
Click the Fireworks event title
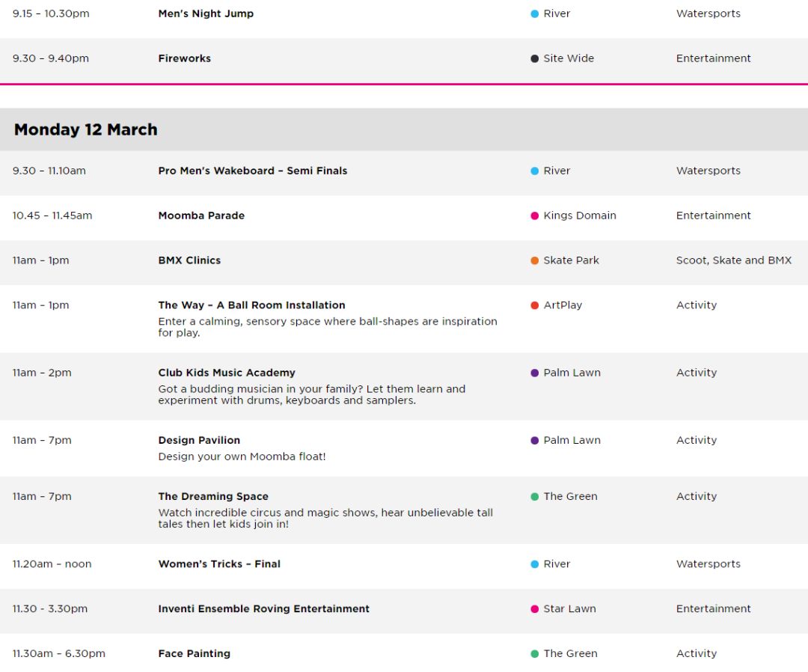click(185, 58)
